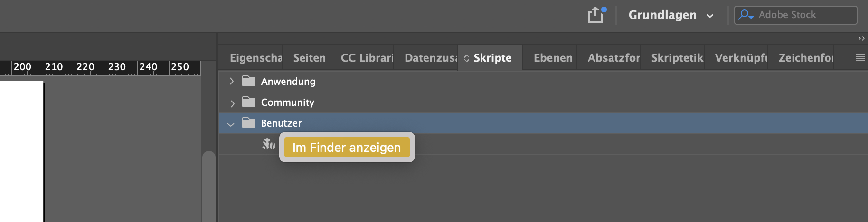Collapse panels with the double-arrow icon
Image resolution: width=868 pixels, height=222 pixels.
click(861, 38)
